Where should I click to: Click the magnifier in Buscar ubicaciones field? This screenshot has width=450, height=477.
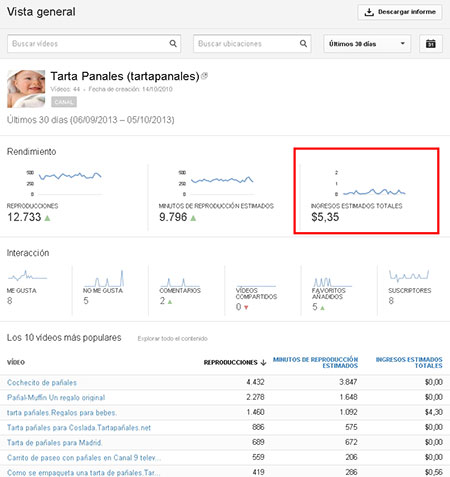pos(303,43)
